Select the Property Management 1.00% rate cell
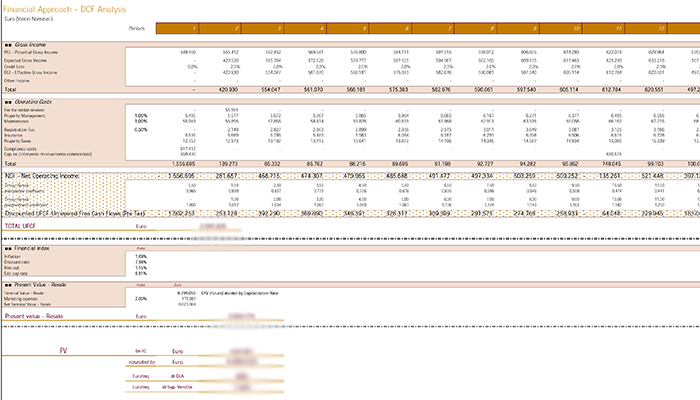700x400 pixels. coord(141,116)
